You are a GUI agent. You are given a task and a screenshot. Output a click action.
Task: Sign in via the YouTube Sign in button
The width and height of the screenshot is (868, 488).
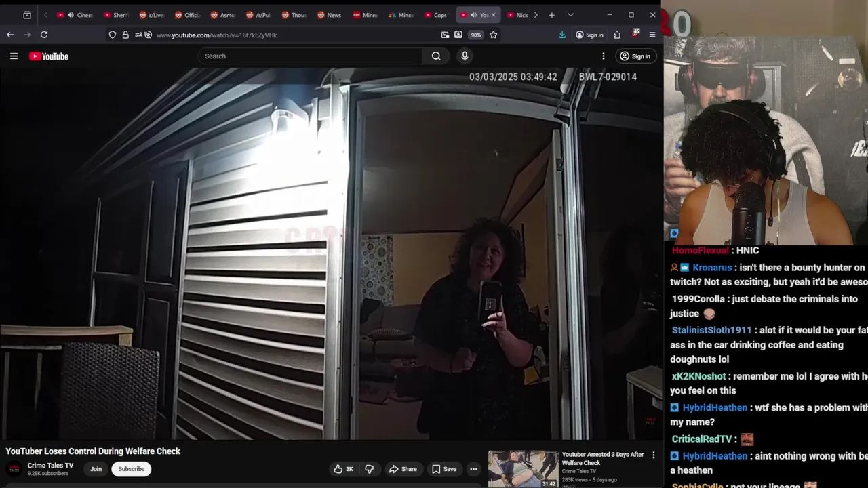(635, 56)
